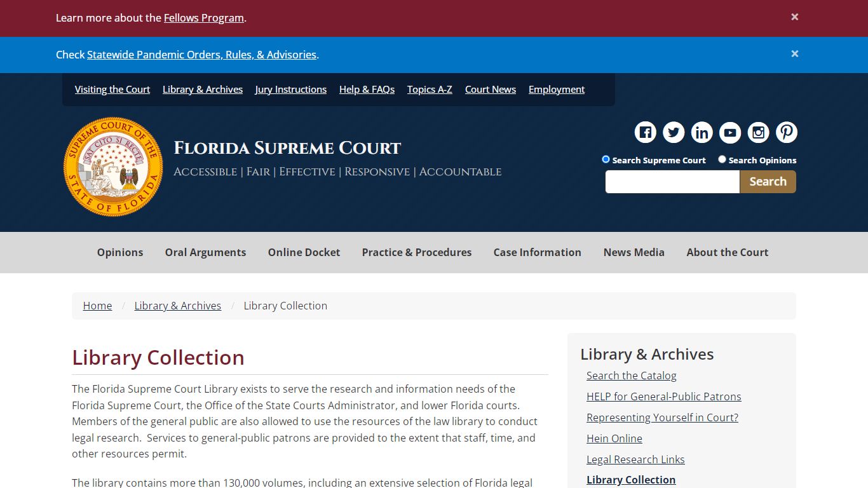Viewport: 868px width, 488px height.
Task: Dismiss the Fellows Program banner
Action: click(794, 17)
